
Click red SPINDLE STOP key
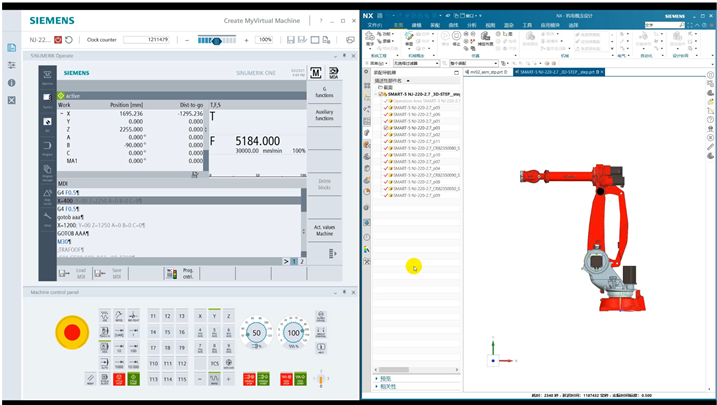point(249,379)
